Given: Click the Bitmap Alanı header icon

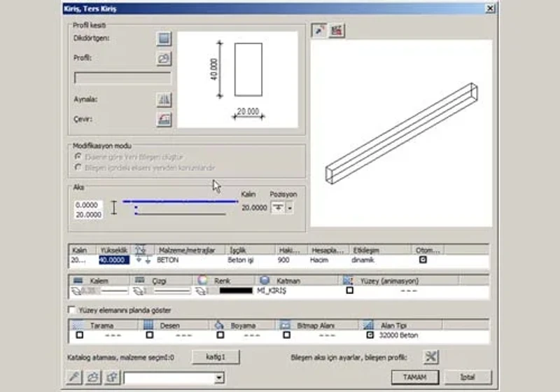Looking at the screenshot, I should coord(285,325).
